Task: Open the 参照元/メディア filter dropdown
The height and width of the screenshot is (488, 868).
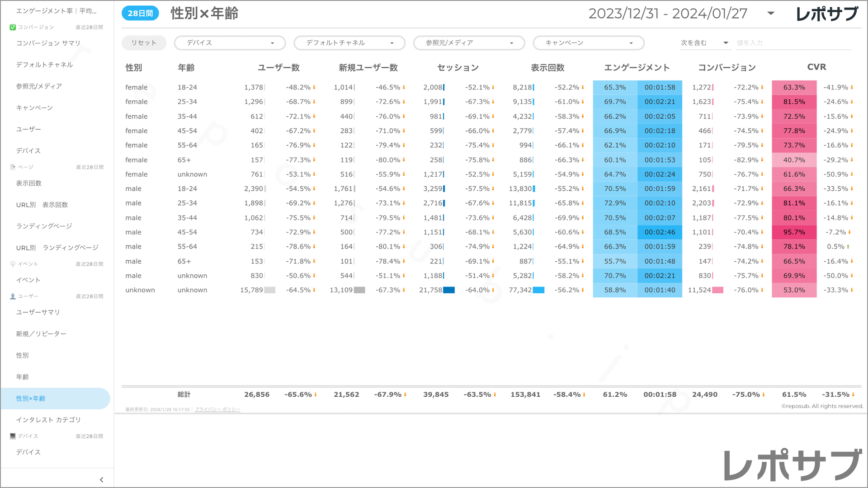Action: (469, 43)
